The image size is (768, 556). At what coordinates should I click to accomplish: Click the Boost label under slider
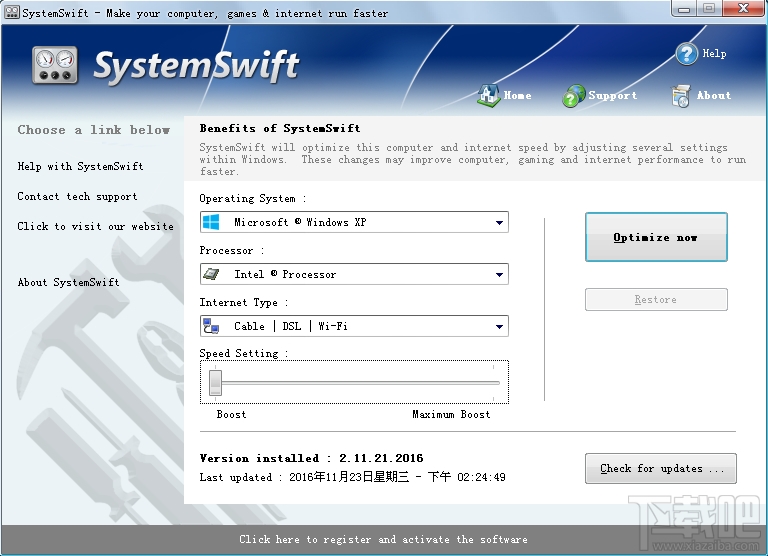231,414
